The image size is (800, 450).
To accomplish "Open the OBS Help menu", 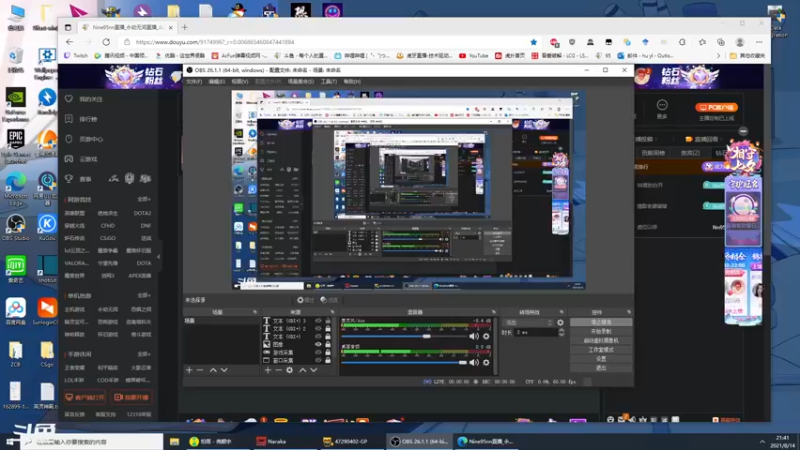I will 352,82.
